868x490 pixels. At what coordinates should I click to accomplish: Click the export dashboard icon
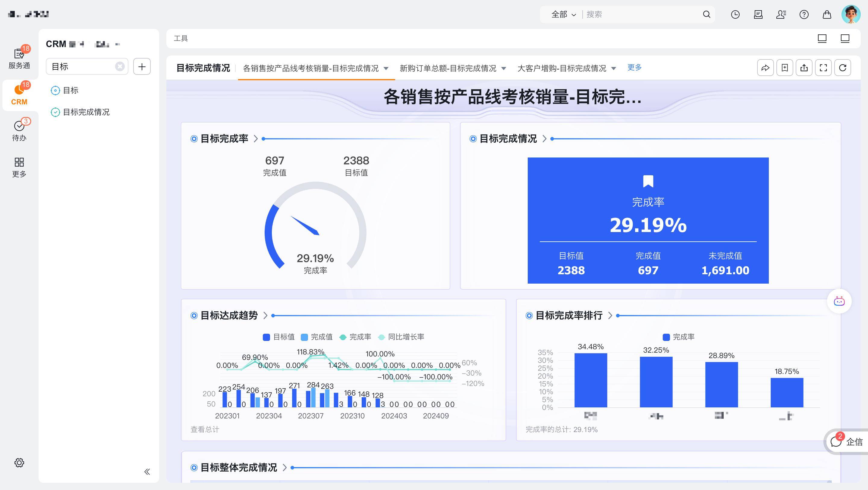click(804, 68)
